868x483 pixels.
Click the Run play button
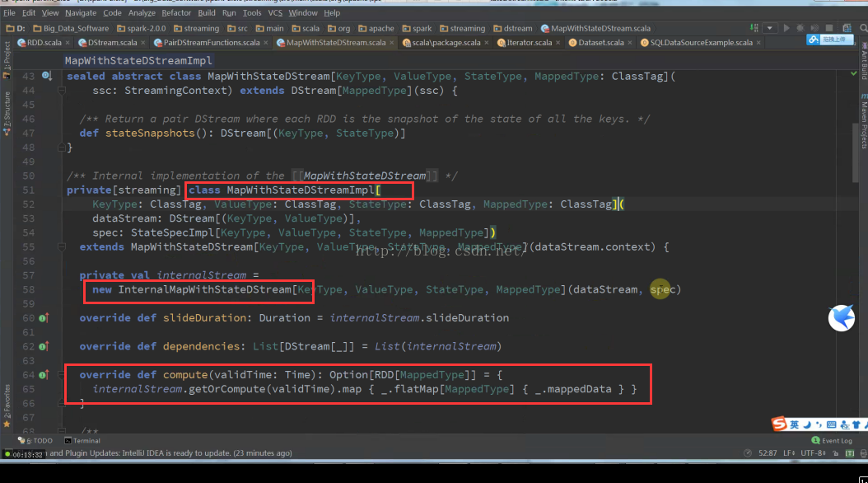point(786,28)
